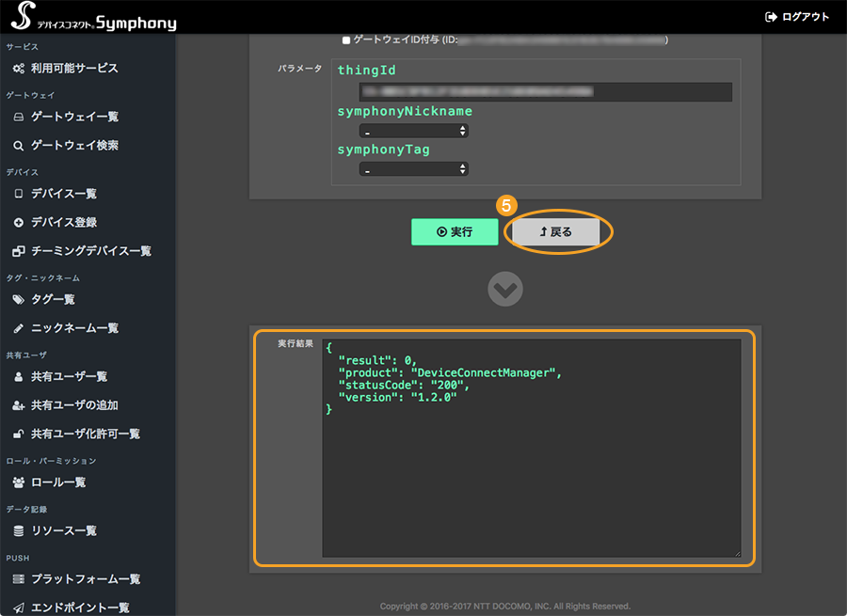
Task: Click the database icon beside リソース一覧
Action: 19,531
